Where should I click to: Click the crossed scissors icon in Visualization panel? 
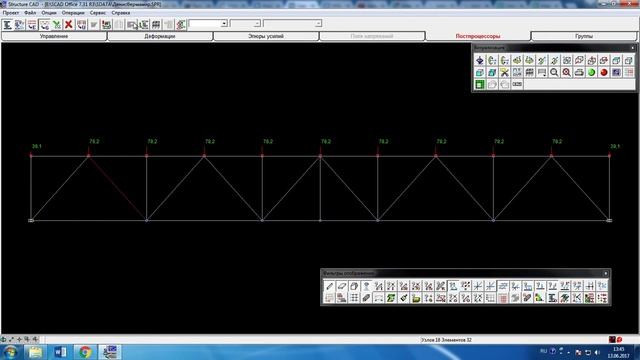(x=504, y=73)
